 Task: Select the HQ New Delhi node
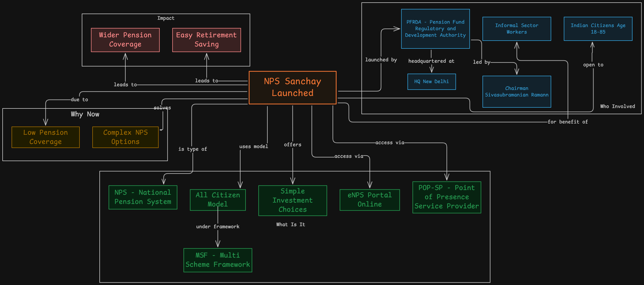(x=432, y=82)
